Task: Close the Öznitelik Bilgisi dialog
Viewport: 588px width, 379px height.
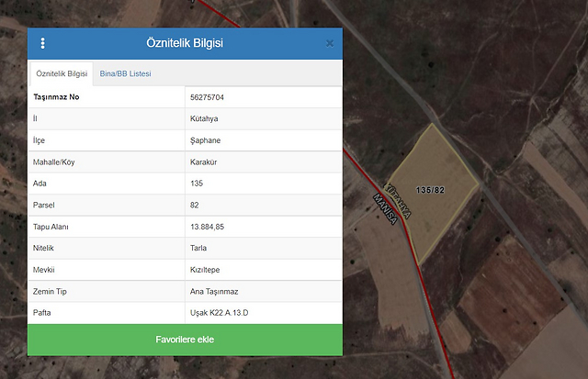Action: click(x=330, y=43)
